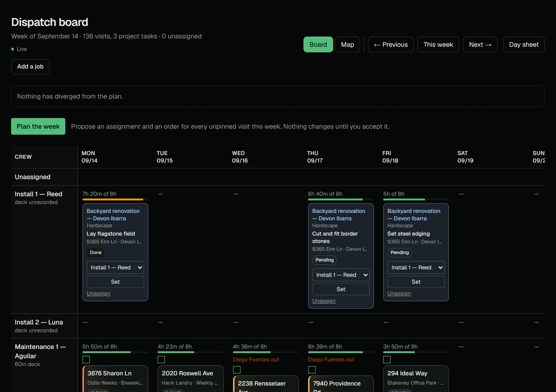Tick the checkbox above 3676 Sharon Ln

tap(86, 360)
